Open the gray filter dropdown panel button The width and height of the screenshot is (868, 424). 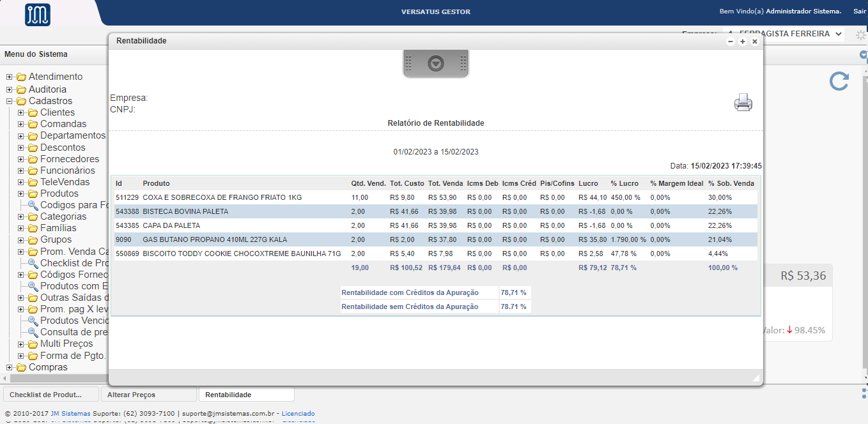tap(435, 63)
